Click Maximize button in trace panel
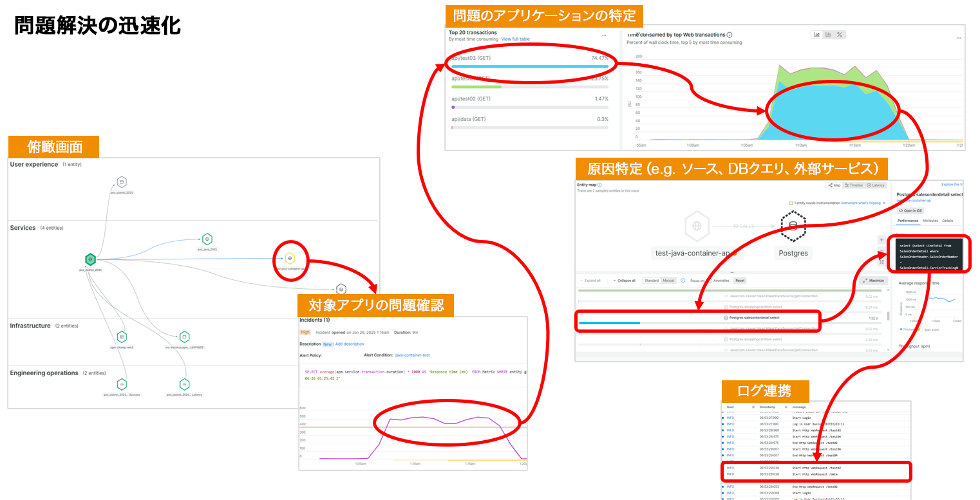The width and height of the screenshot is (980, 500). 875,281
